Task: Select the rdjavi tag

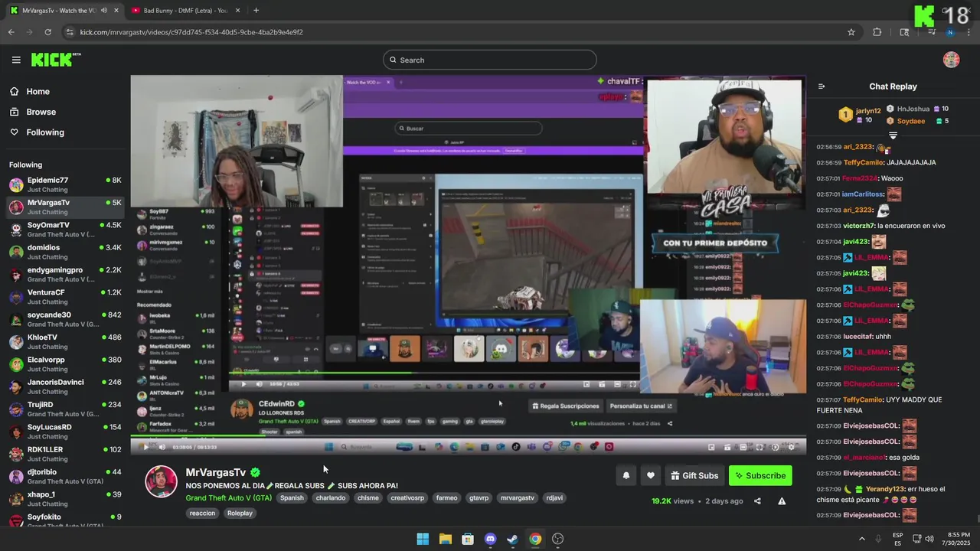Action: [554, 498]
